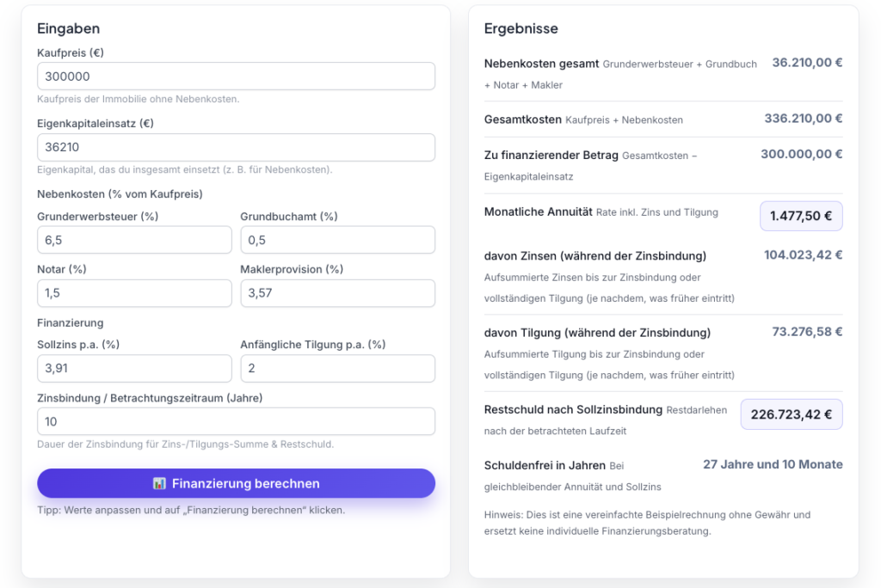Click into the Grunderwerbsteuer percentage field
Screen dimensions: 881x588
(134, 240)
